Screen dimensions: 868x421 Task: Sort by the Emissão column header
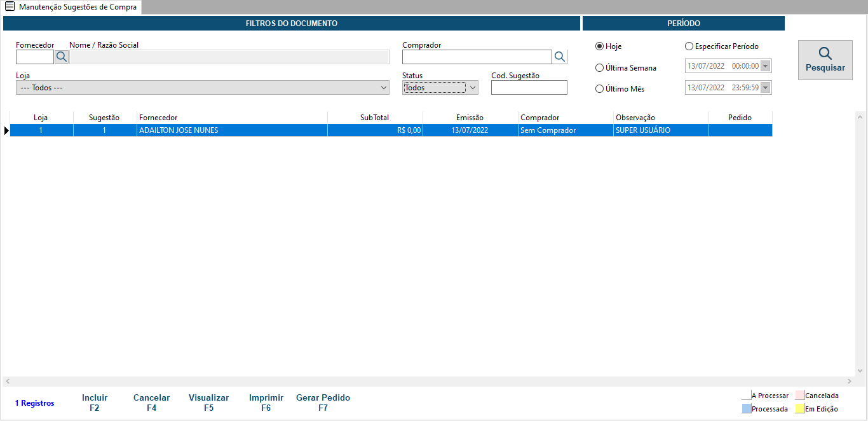click(x=470, y=118)
